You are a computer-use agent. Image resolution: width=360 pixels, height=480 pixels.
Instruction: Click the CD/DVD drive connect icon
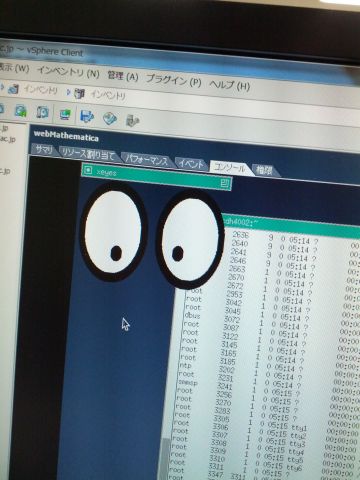pos(110,118)
